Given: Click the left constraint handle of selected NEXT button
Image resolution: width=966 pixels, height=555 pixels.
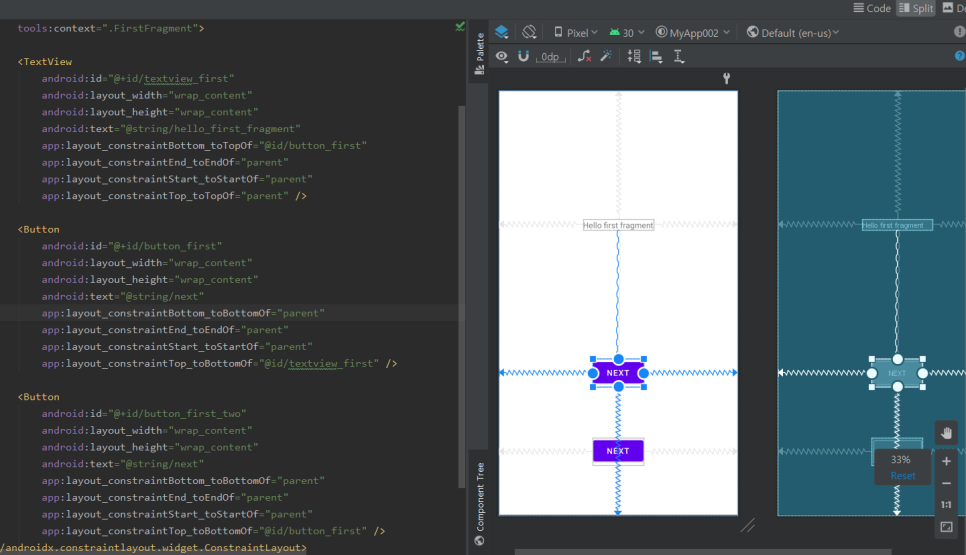Looking at the screenshot, I should pos(593,373).
